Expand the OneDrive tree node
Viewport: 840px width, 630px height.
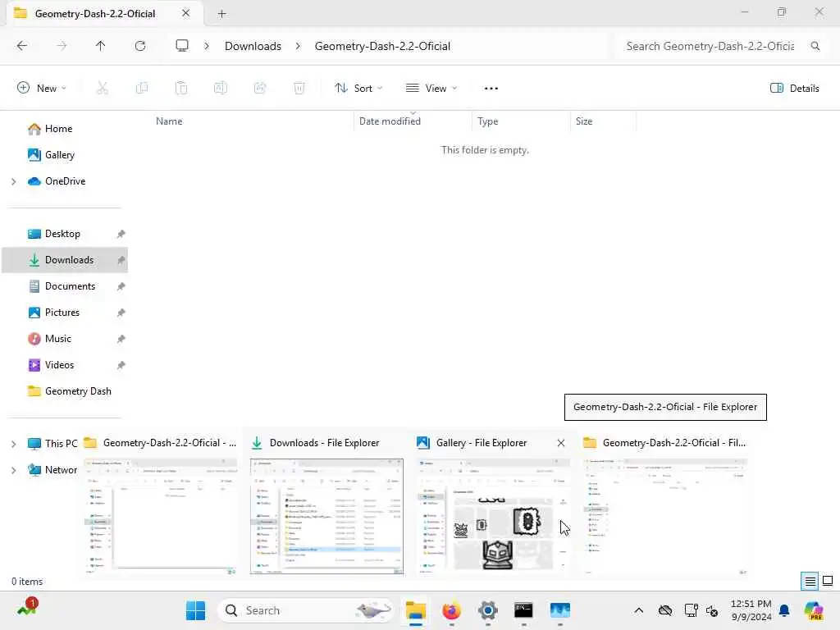point(14,181)
